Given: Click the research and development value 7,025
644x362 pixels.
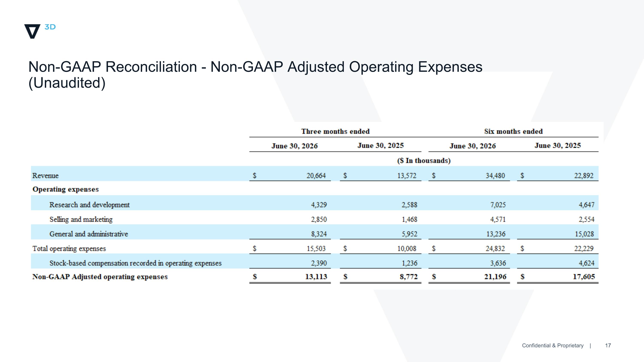Looking at the screenshot, I should click(x=498, y=205).
